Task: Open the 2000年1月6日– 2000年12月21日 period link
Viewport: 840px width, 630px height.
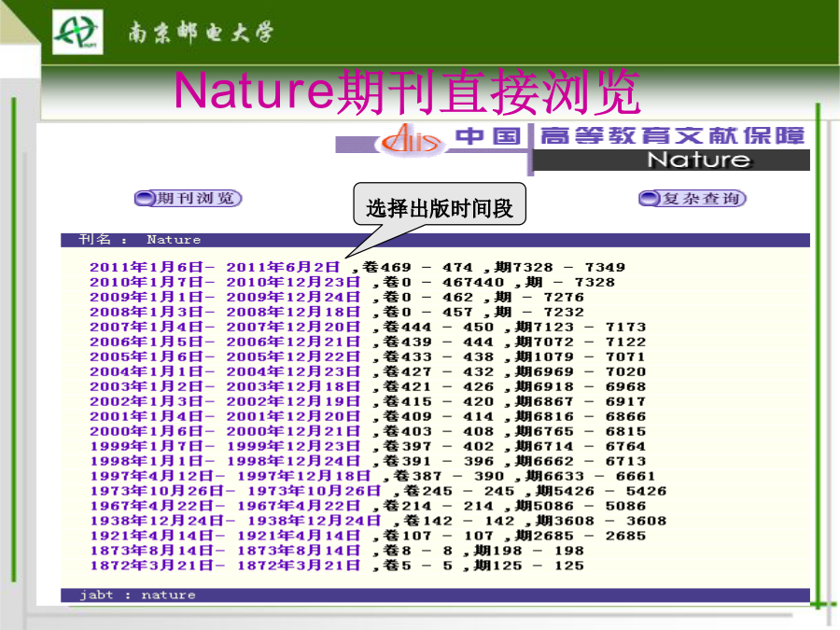Action: 225,431
